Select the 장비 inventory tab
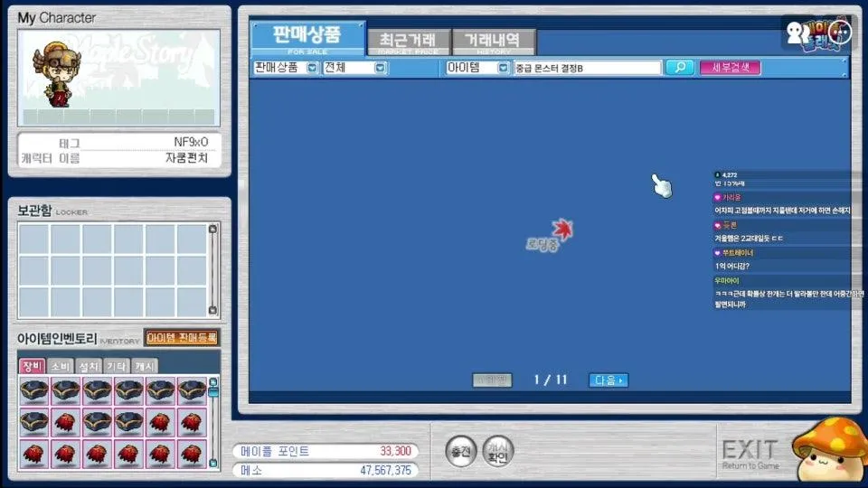 pyautogui.click(x=33, y=366)
